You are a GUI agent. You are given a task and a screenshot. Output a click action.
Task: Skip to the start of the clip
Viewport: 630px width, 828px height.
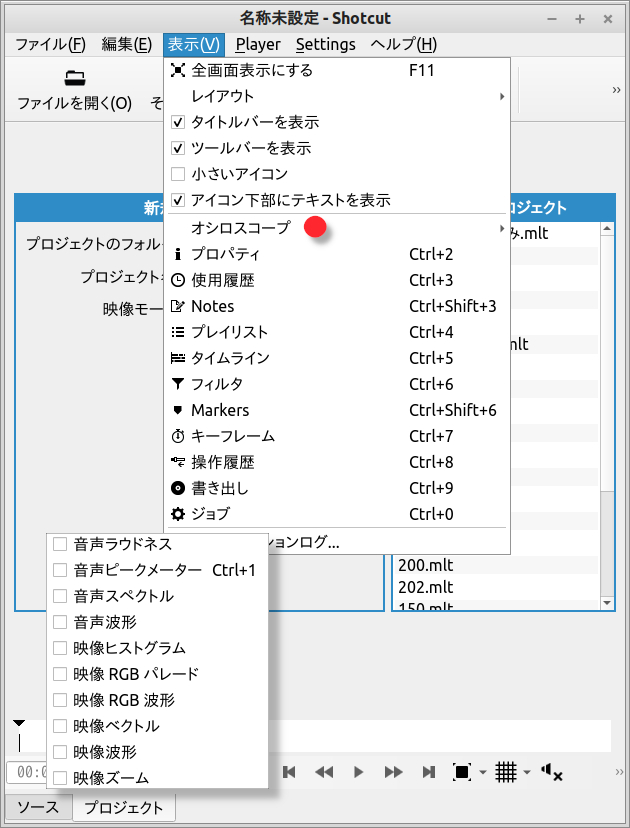289,772
